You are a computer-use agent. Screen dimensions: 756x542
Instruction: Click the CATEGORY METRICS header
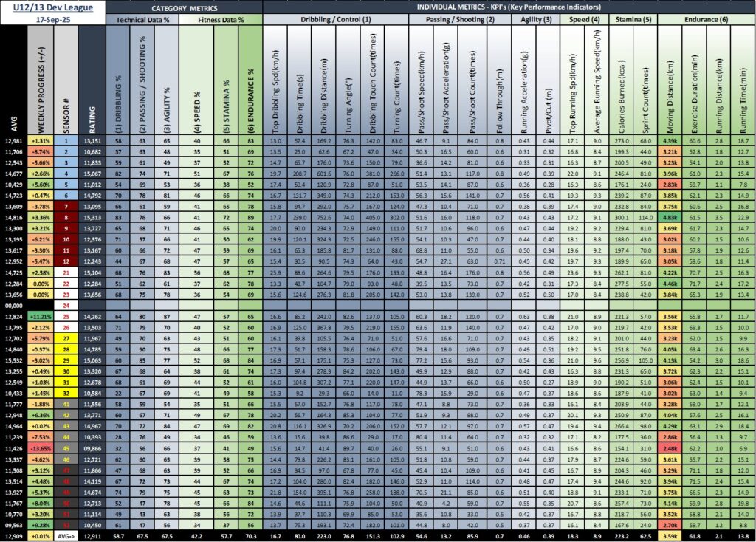pyautogui.click(x=185, y=7)
